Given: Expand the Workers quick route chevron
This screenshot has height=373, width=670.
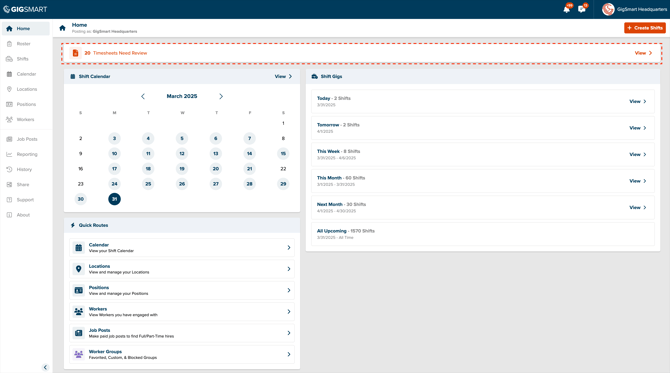Looking at the screenshot, I should 289,311.
